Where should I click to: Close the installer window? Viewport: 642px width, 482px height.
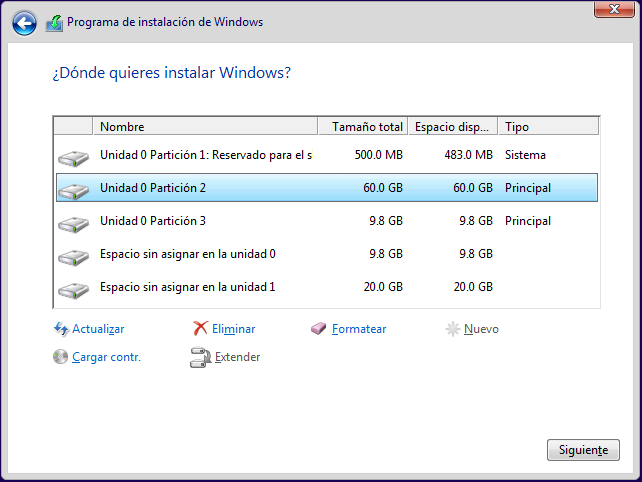click(x=614, y=9)
